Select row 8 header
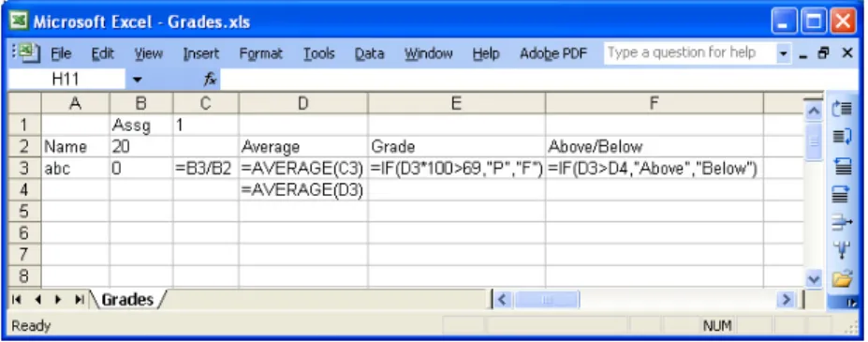This screenshot has height=342, width=868. [24, 275]
